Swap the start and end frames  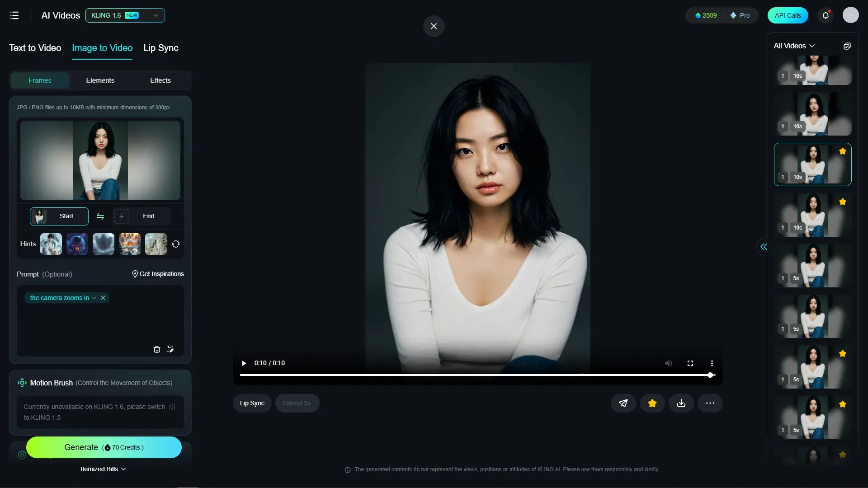tap(100, 216)
